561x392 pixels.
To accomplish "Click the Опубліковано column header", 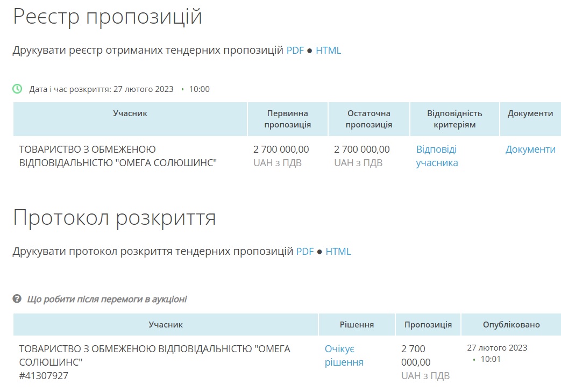I will tap(512, 325).
